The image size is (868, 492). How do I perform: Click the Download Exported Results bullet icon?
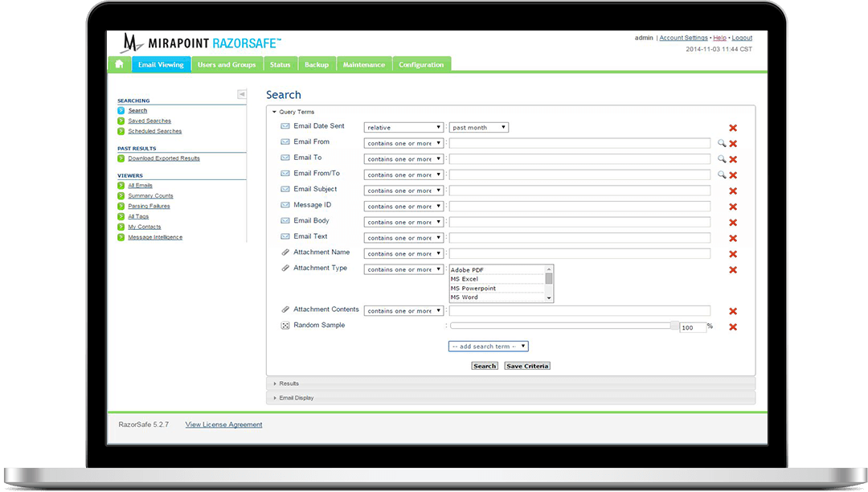pyautogui.click(x=121, y=158)
